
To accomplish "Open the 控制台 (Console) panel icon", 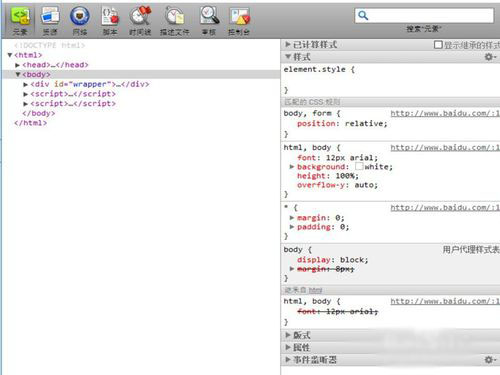I will [x=239, y=16].
